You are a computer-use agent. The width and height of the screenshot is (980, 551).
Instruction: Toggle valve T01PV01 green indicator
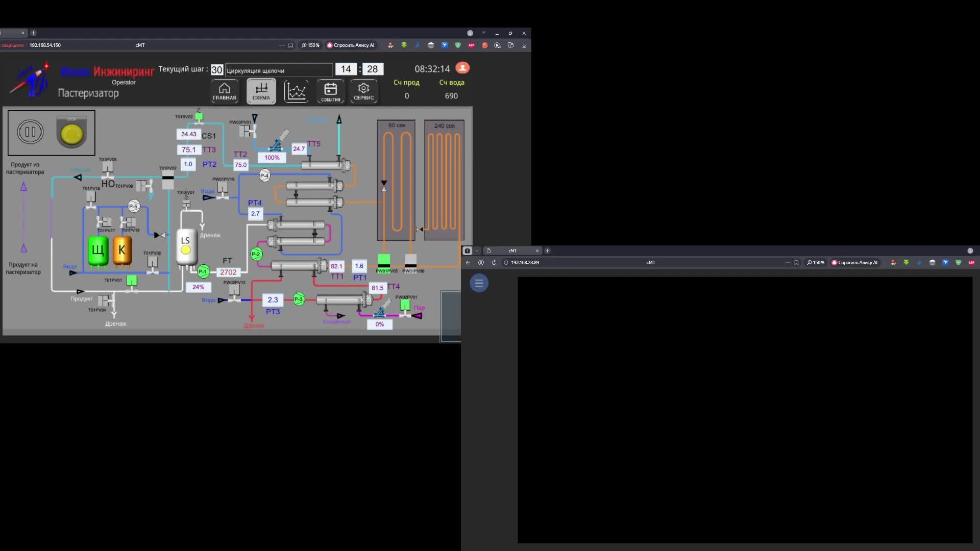click(132, 281)
